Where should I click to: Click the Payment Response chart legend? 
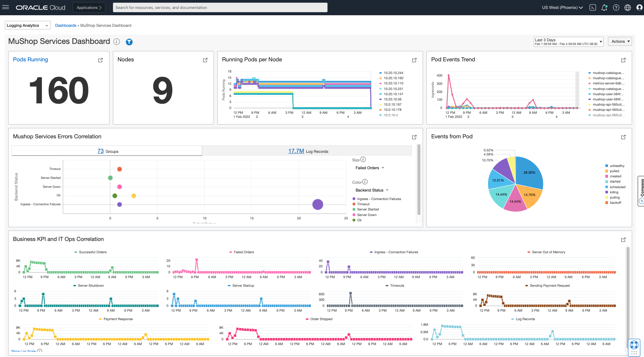click(116, 319)
